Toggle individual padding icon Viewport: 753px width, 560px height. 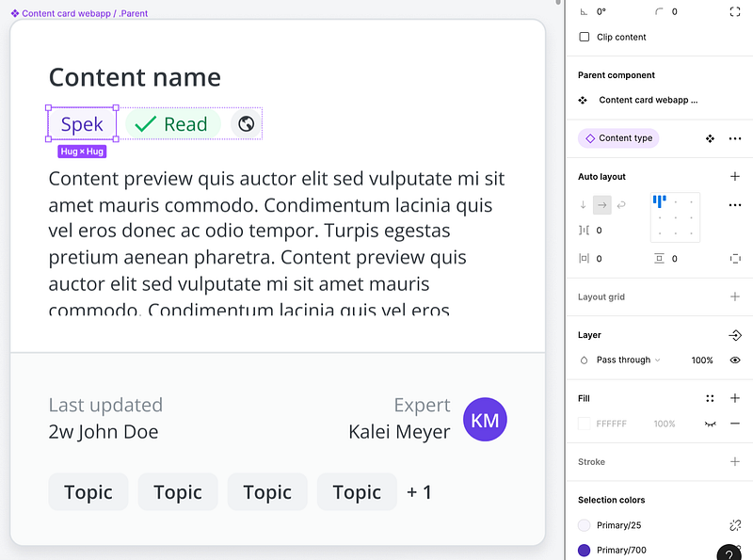point(735,259)
